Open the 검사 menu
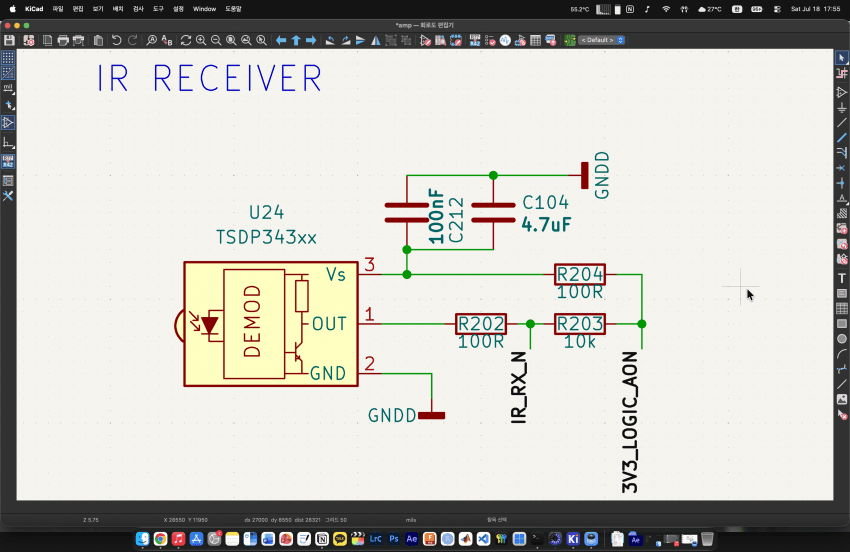Screen dimensions: 850x552 tap(138, 9)
